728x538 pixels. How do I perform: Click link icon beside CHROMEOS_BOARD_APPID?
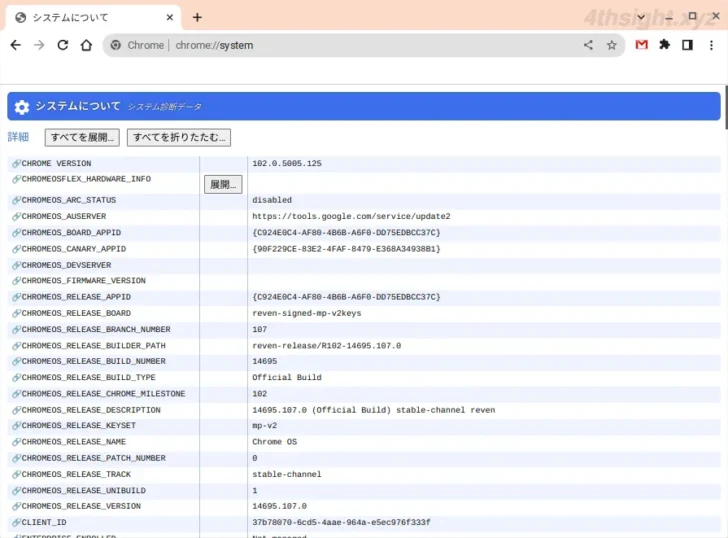(17, 233)
